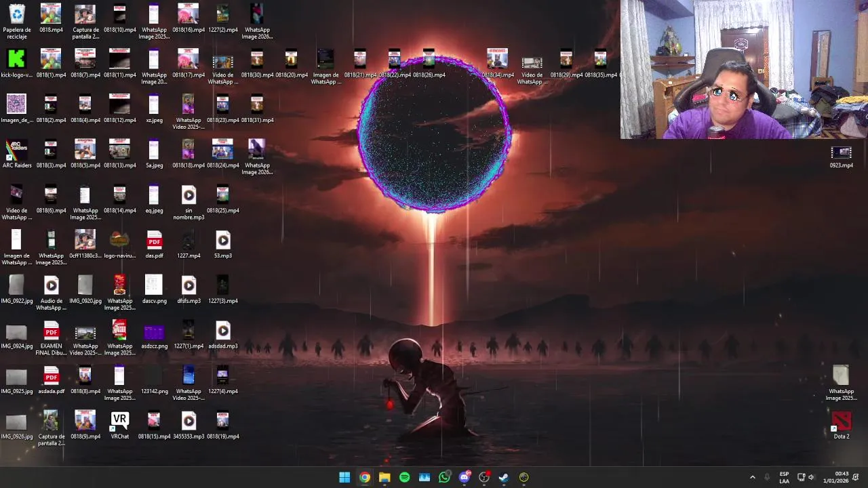Select the VRChat desktop shortcut
868x488 pixels.
(119, 425)
